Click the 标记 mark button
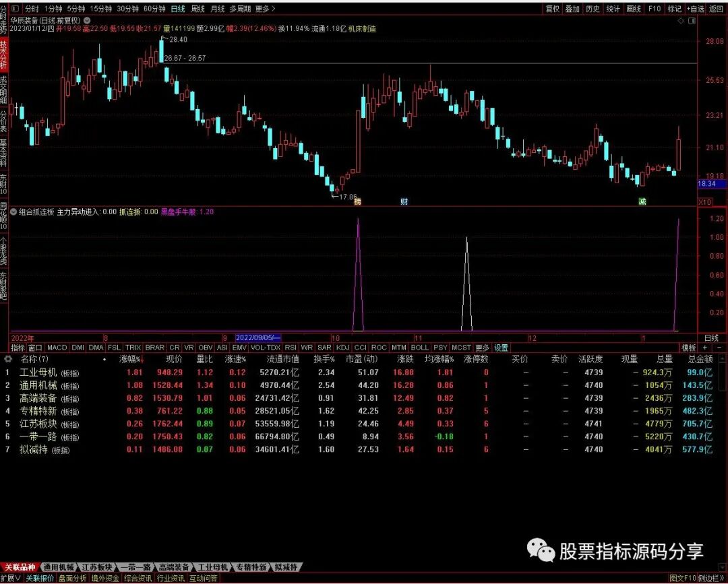 click(674, 9)
